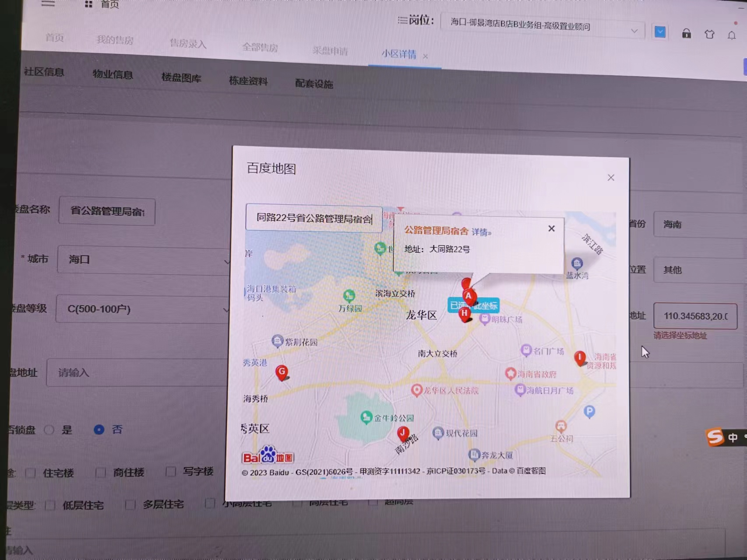The height and width of the screenshot is (560, 747).
Task: Click the 紫荆花园 residence icon
Action: click(x=277, y=340)
